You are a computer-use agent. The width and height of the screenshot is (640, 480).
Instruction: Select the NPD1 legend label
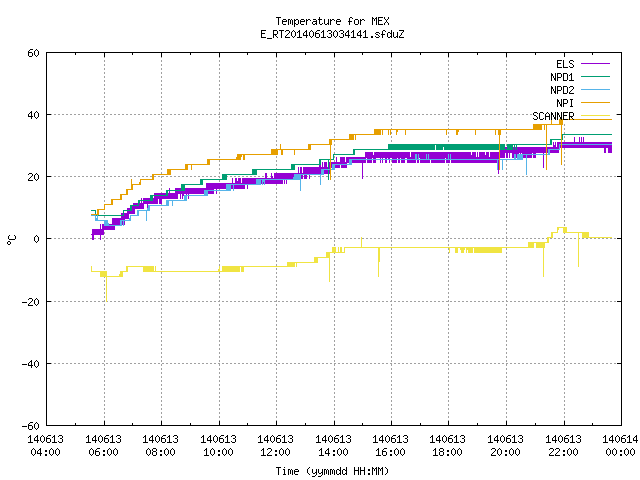coord(562,77)
